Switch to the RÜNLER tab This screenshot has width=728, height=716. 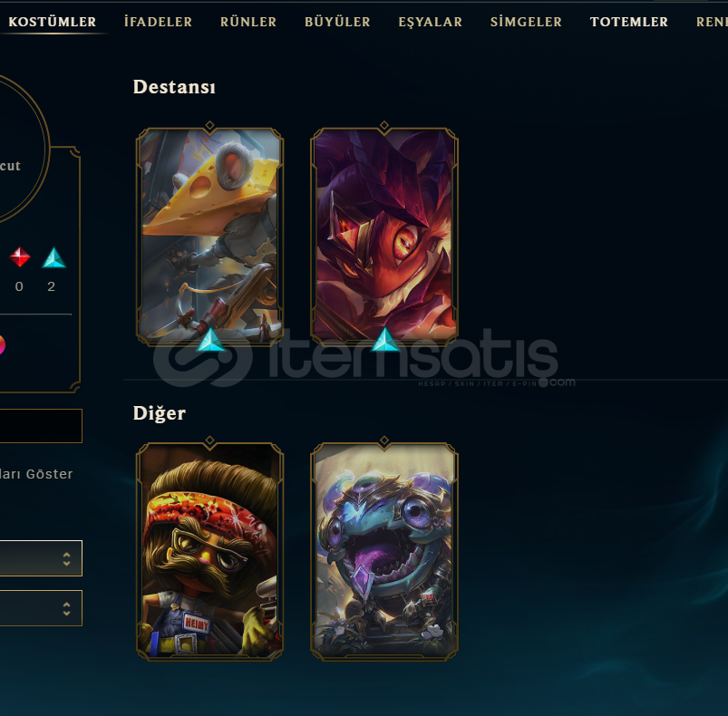click(248, 22)
